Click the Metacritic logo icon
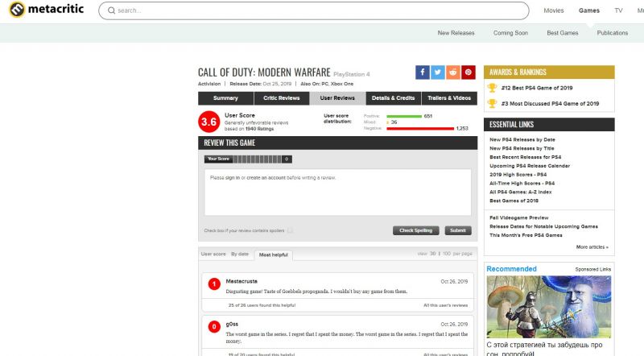The width and height of the screenshot is (644, 356). 17,9
